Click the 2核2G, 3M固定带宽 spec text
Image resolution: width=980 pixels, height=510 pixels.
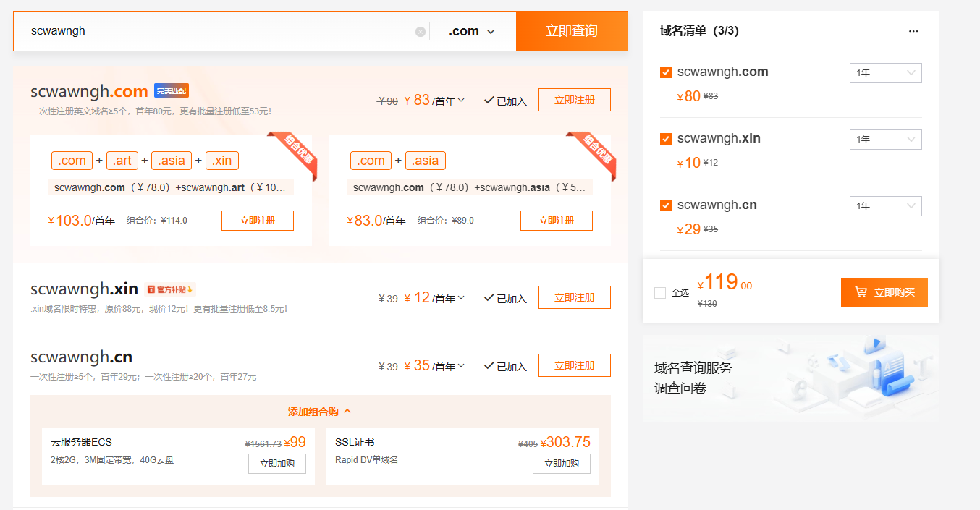pyautogui.click(x=112, y=460)
